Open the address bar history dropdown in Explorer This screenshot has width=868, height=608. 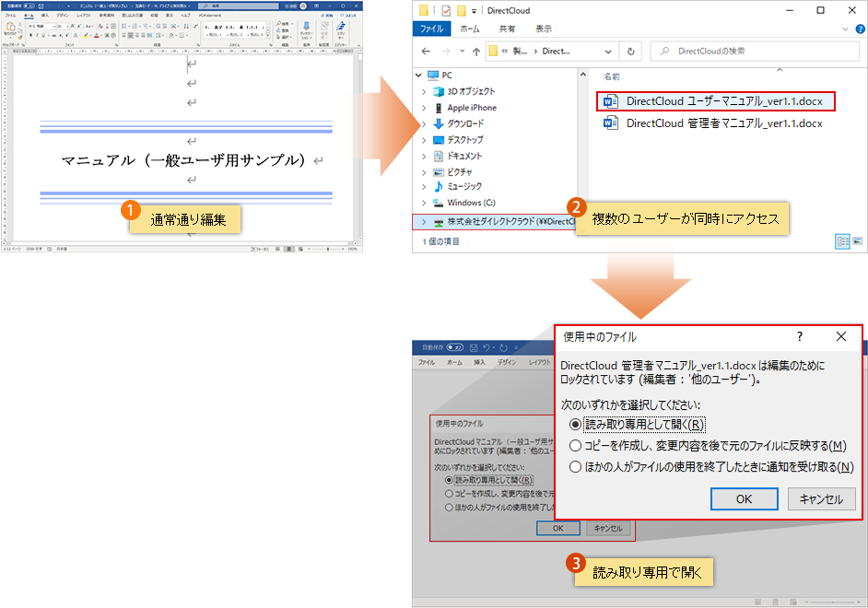point(608,52)
